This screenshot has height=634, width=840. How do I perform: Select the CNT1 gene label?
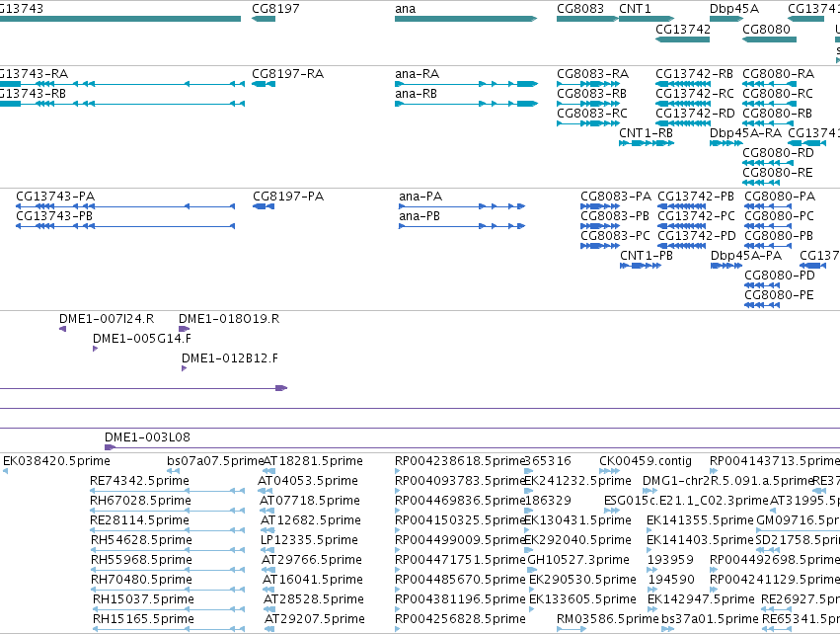point(635,9)
